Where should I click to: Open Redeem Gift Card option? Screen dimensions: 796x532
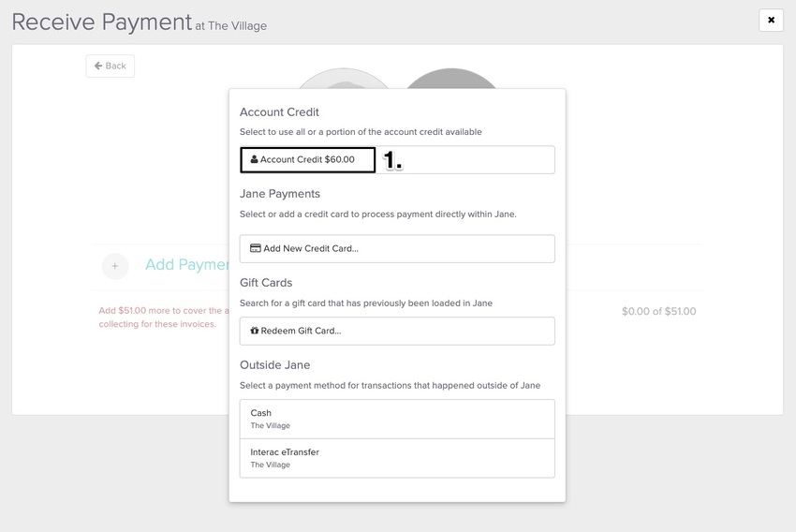[397, 331]
